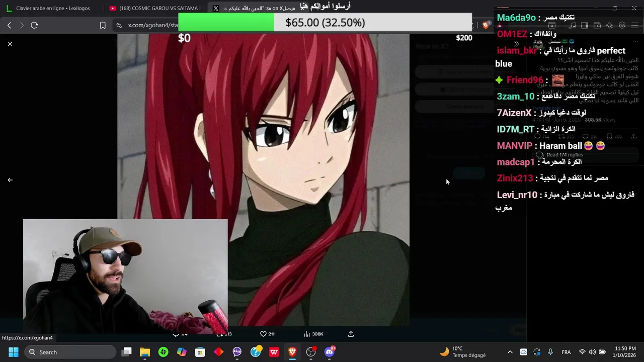Share the post using the upload arrow icon
Image resolution: width=644 pixels, height=362 pixels.
pos(351,334)
